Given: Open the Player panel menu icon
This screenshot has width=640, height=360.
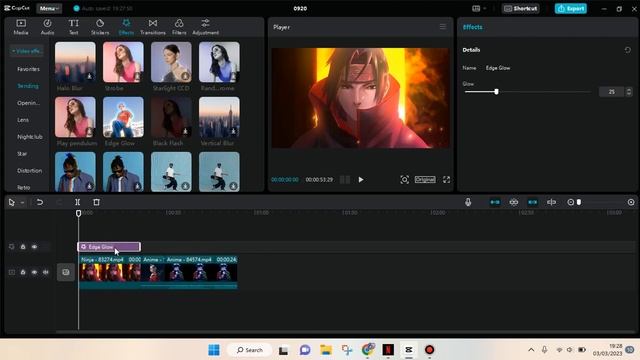Looking at the screenshot, I should pos(443,27).
